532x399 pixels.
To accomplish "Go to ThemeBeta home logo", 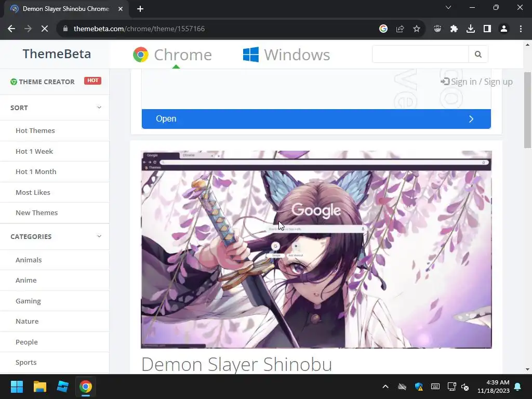I will (x=57, y=54).
